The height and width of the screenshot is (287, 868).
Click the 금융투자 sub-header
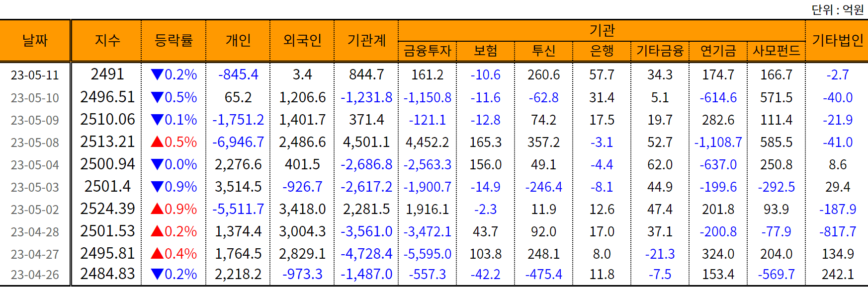pyautogui.click(x=428, y=51)
